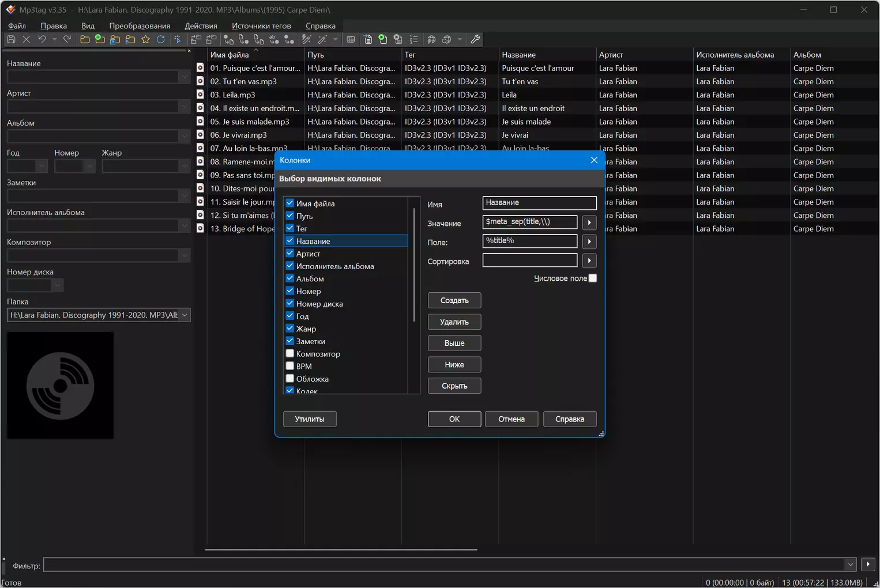Click the Add directory green plus icon
Image resolution: width=880 pixels, height=588 pixels.
click(100, 39)
